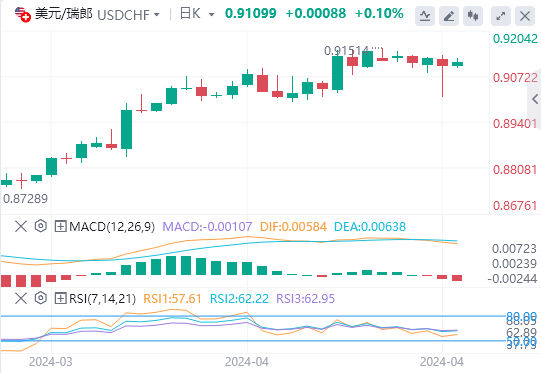Click the MACD(12,26,9) label
The image size is (541, 373).
click(x=112, y=227)
